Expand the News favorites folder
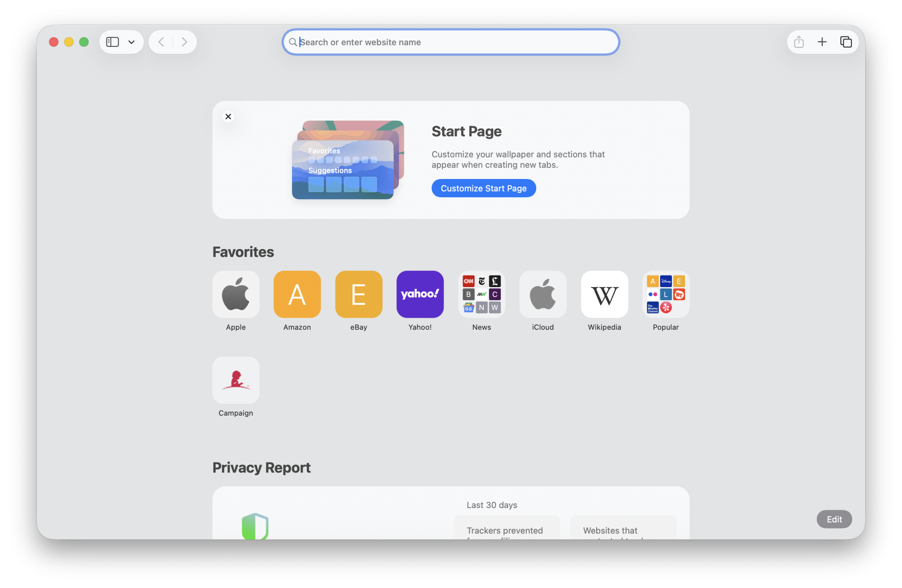Viewport: 902px width, 588px height. (481, 295)
